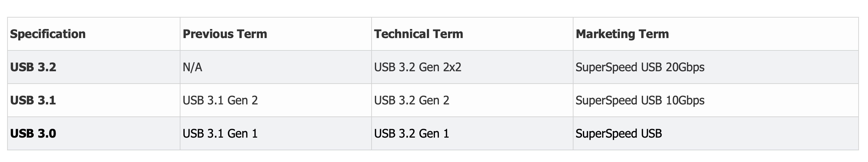Click the USB 3.2 Gen 1 cell

(x=412, y=134)
